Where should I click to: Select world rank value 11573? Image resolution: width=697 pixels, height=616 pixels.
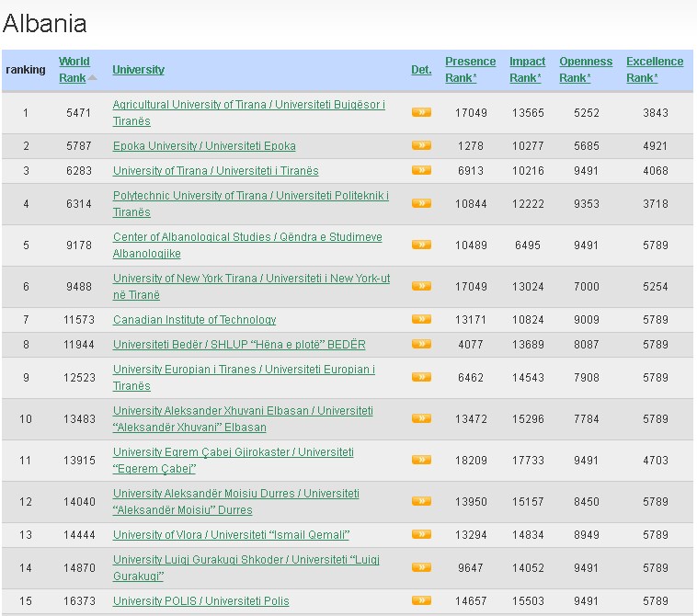tap(79, 320)
